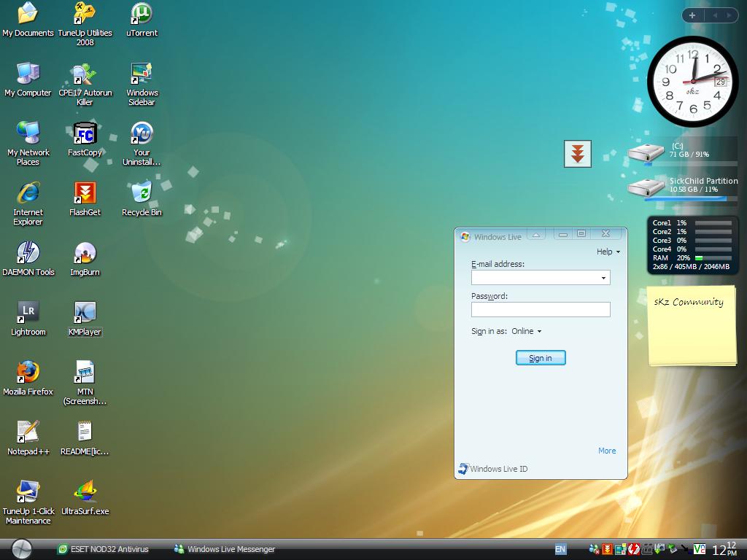Maximize the Windows Live window
Viewport: 747px width, 560px height.
click(x=581, y=234)
